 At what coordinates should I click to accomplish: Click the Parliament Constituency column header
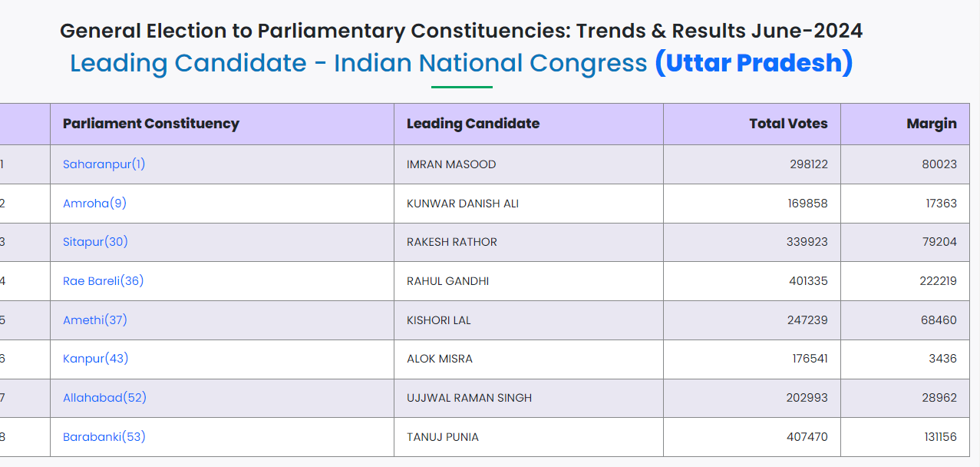(151, 124)
